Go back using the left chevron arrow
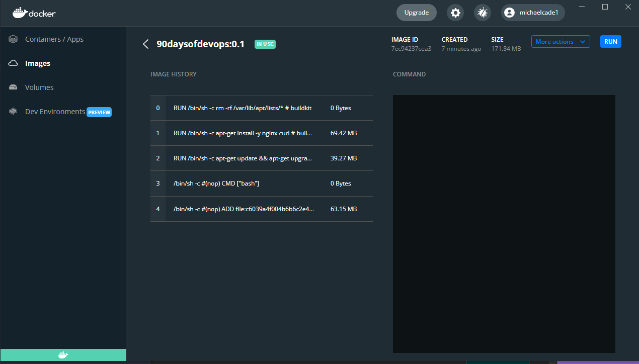This screenshot has height=364, width=639. (x=146, y=44)
